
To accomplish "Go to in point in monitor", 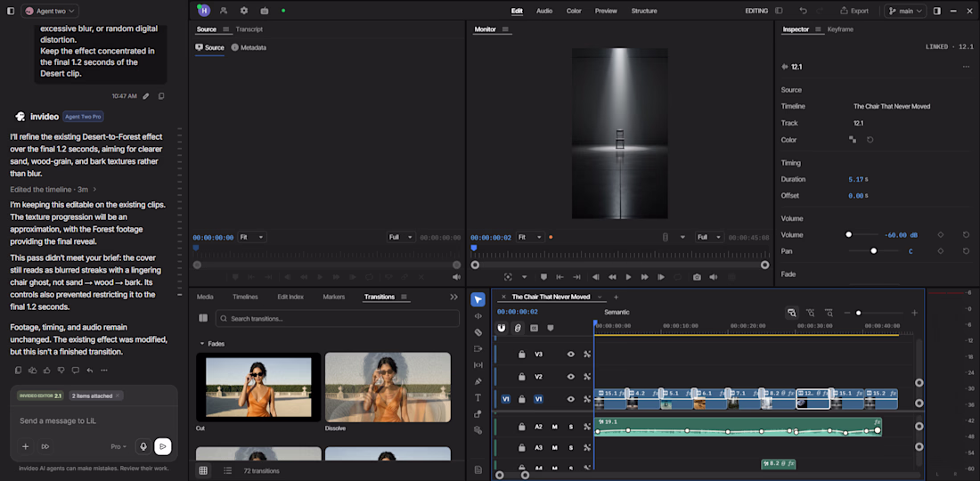I will click(x=560, y=277).
